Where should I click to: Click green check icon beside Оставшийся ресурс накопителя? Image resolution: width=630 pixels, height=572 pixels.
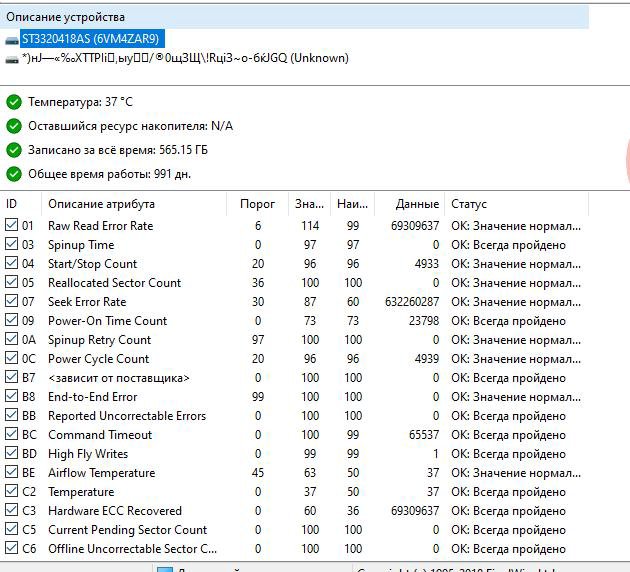click(14, 126)
